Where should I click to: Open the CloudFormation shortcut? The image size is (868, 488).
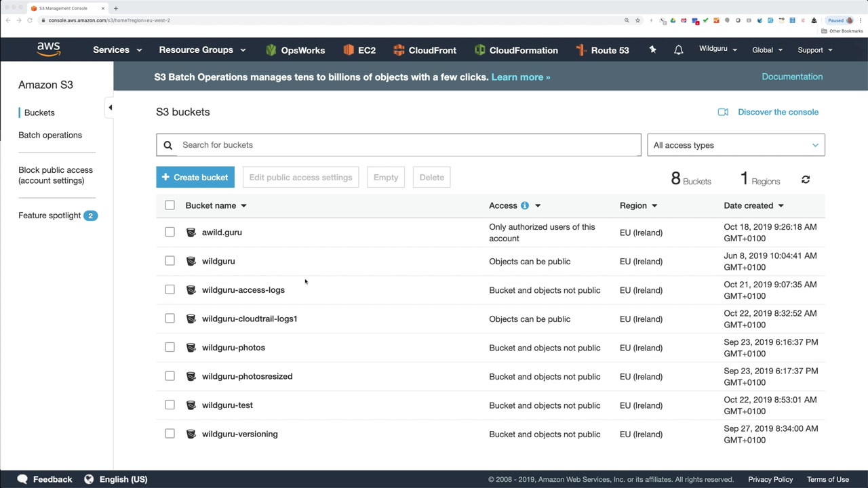pyautogui.click(x=516, y=50)
